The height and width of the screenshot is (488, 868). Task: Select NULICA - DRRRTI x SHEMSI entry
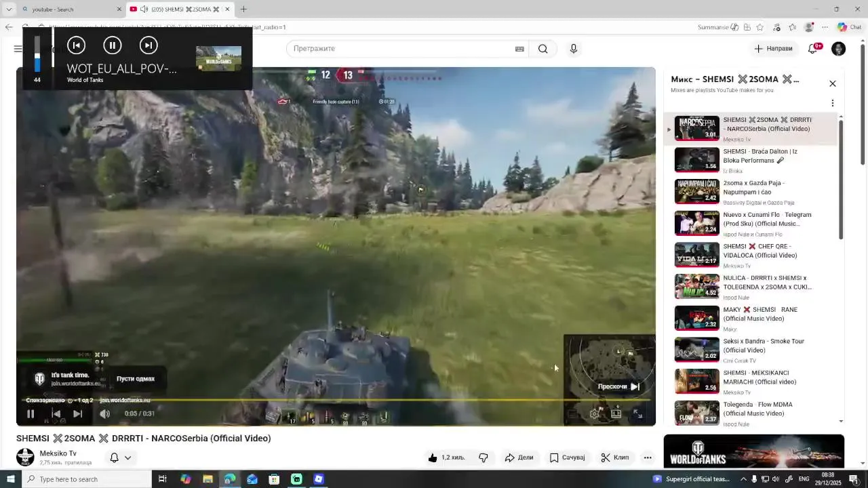(752, 287)
